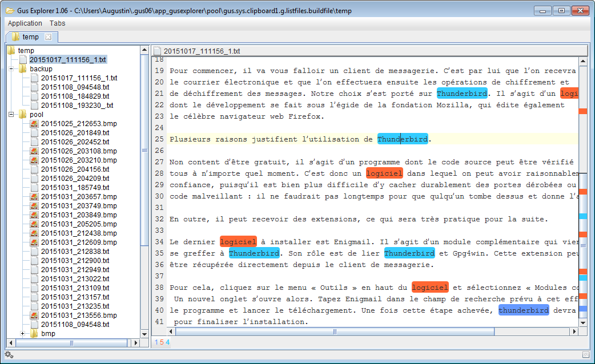Select 20151031_213109.txt file
This screenshot has width=595, height=364.
pos(75,288)
